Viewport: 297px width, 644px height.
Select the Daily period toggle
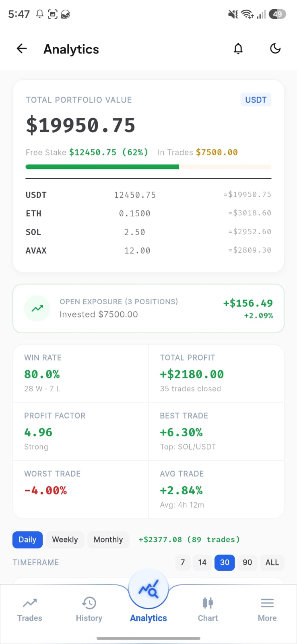27,540
